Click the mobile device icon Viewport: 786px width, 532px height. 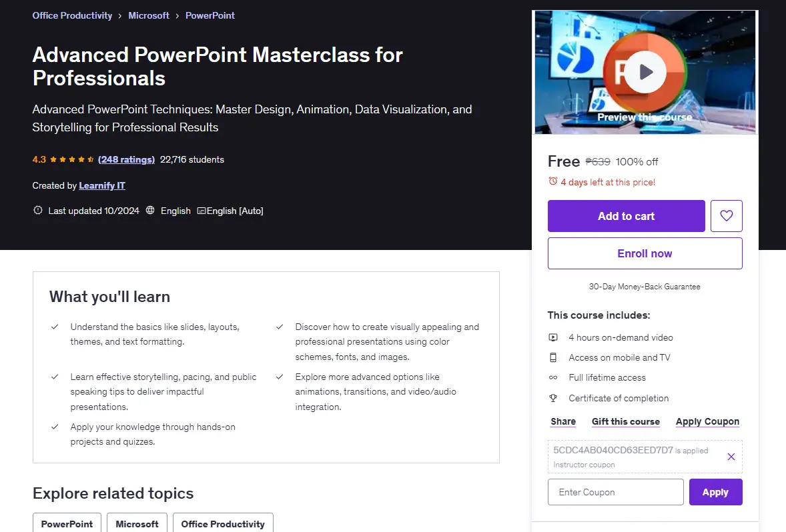[x=553, y=358]
